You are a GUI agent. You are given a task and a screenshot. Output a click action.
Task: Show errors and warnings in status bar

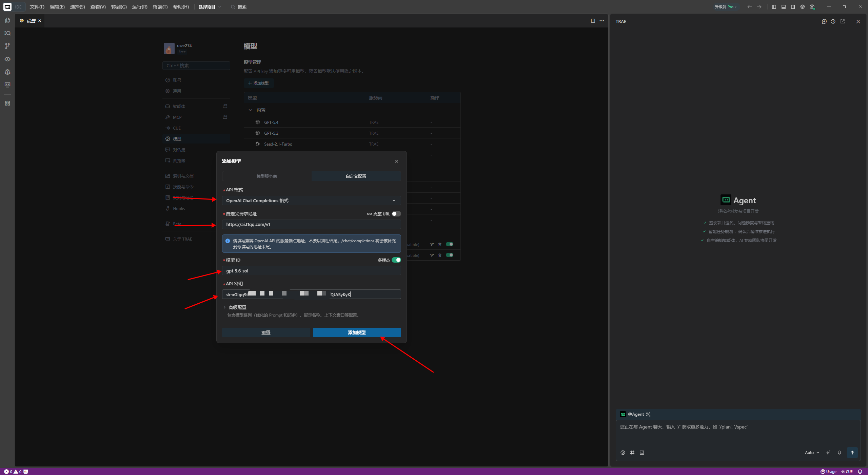[13, 472]
